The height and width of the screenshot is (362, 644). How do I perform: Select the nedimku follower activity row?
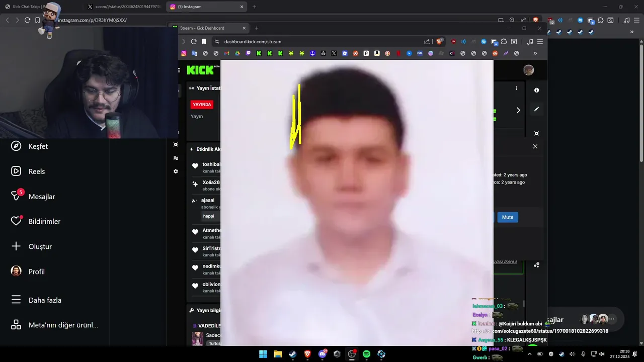pyautogui.click(x=206, y=269)
